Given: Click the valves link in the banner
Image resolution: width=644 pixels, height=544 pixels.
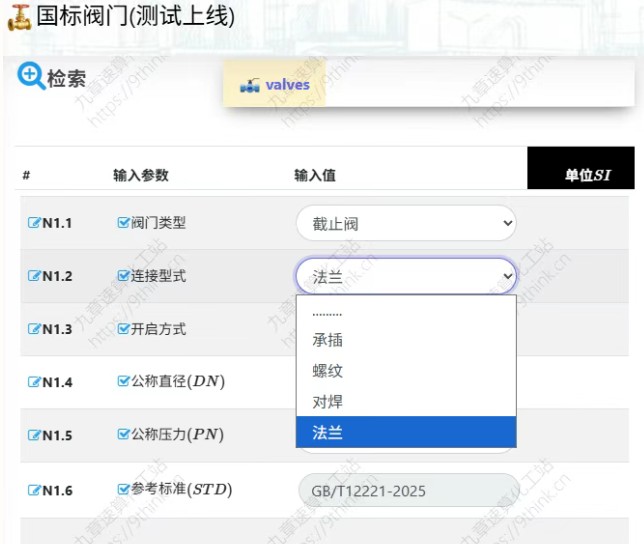Looking at the screenshot, I should (x=287, y=85).
